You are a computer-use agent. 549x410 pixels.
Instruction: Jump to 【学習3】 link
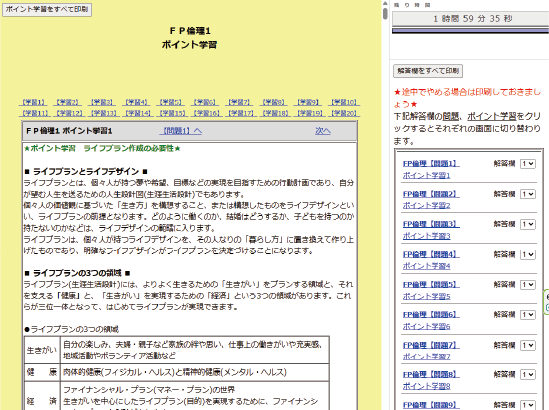click(102, 102)
